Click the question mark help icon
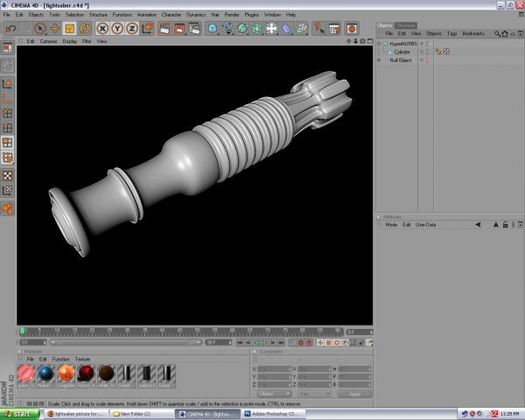 318,29
